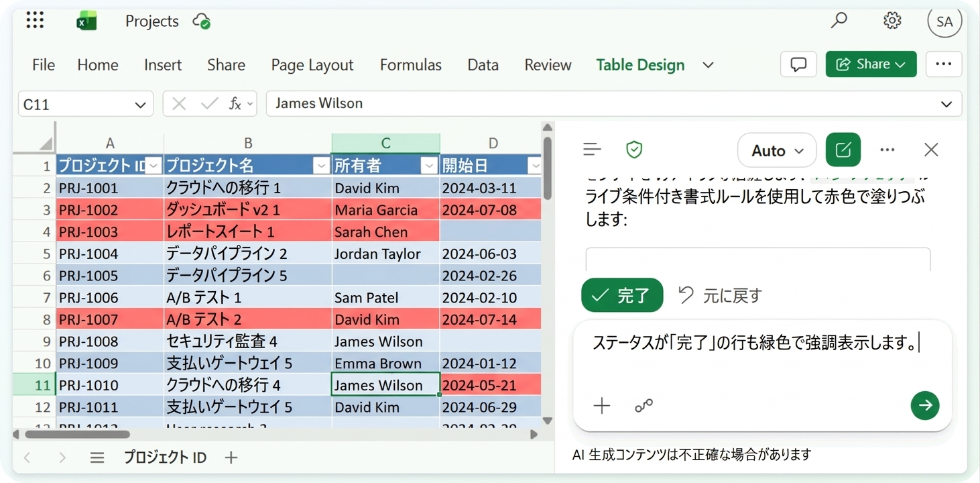Click the green shield icon
Screen dimensions: 980x483
coord(634,150)
